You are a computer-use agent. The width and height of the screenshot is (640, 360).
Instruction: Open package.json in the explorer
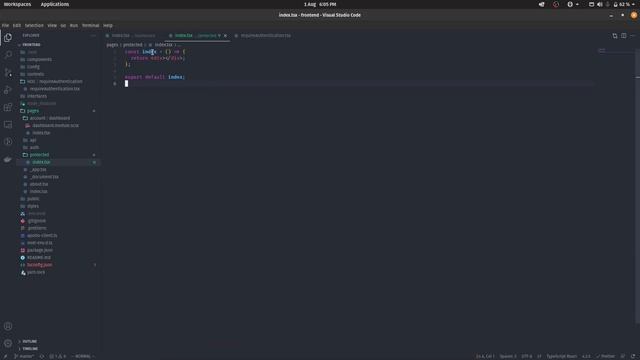(40, 250)
